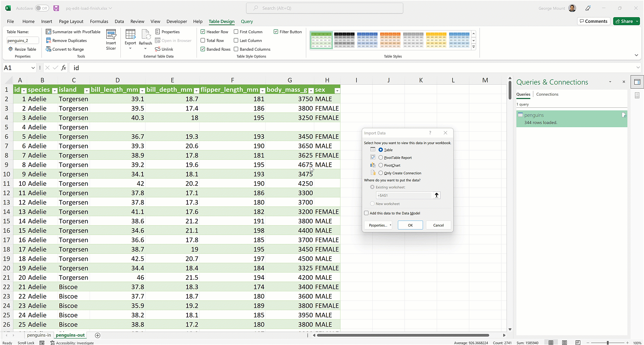
Task: Check Add this data to the Data Model
Action: [x=366, y=213]
